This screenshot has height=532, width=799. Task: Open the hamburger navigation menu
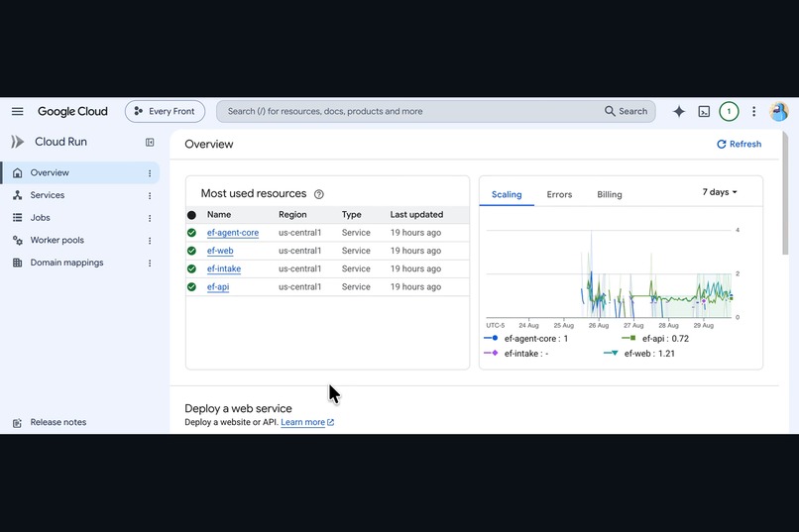tap(17, 111)
